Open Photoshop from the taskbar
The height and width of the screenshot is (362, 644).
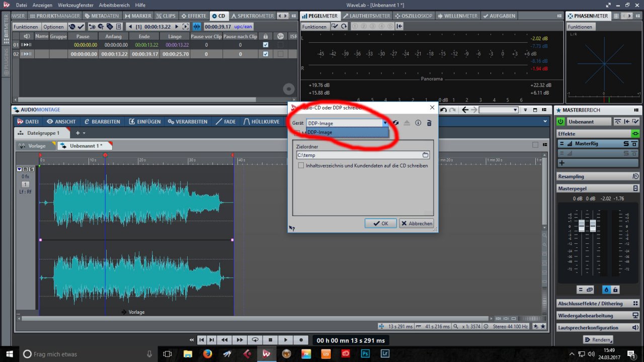click(366, 354)
